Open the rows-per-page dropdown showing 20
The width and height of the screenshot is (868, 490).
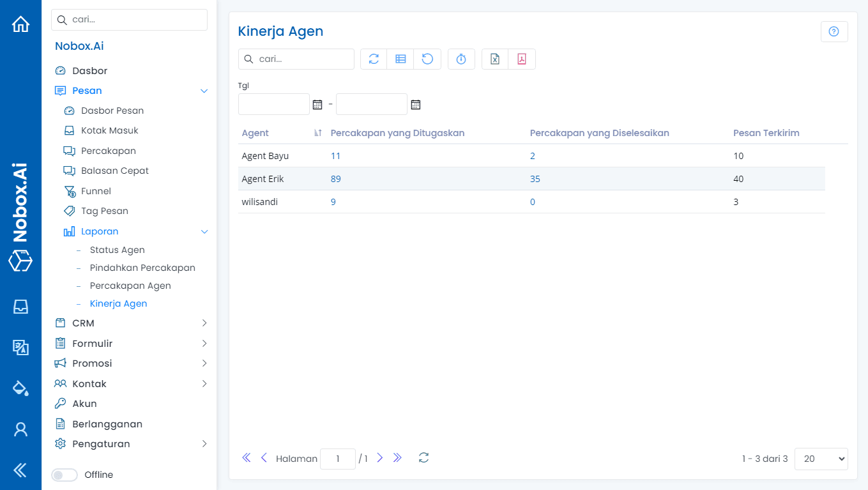point(821,458)
